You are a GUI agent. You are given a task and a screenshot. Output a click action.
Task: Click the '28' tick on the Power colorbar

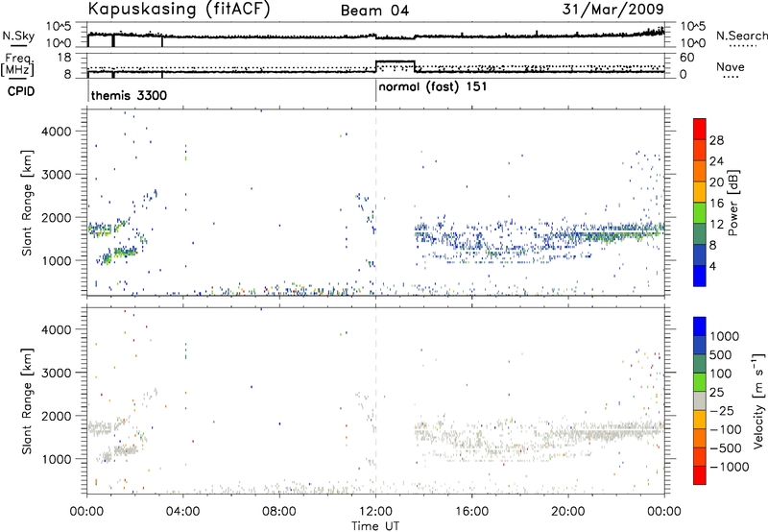point(716,140)
